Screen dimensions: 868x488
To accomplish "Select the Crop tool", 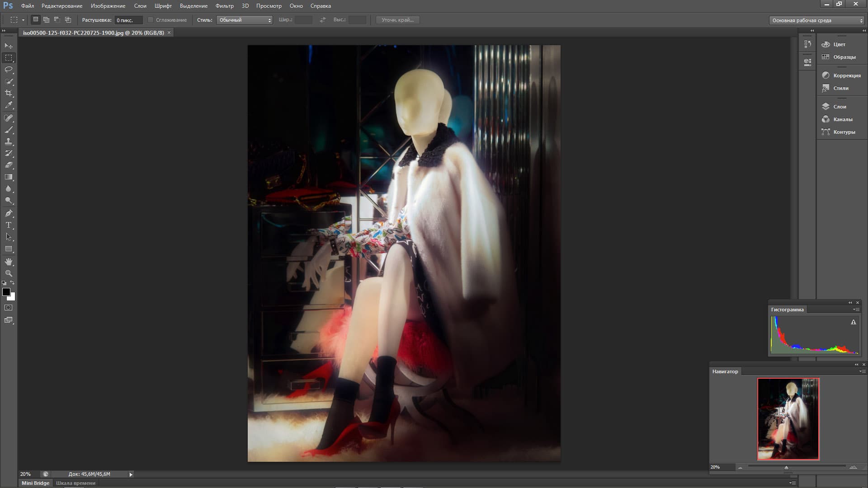I will pos(9,93).
